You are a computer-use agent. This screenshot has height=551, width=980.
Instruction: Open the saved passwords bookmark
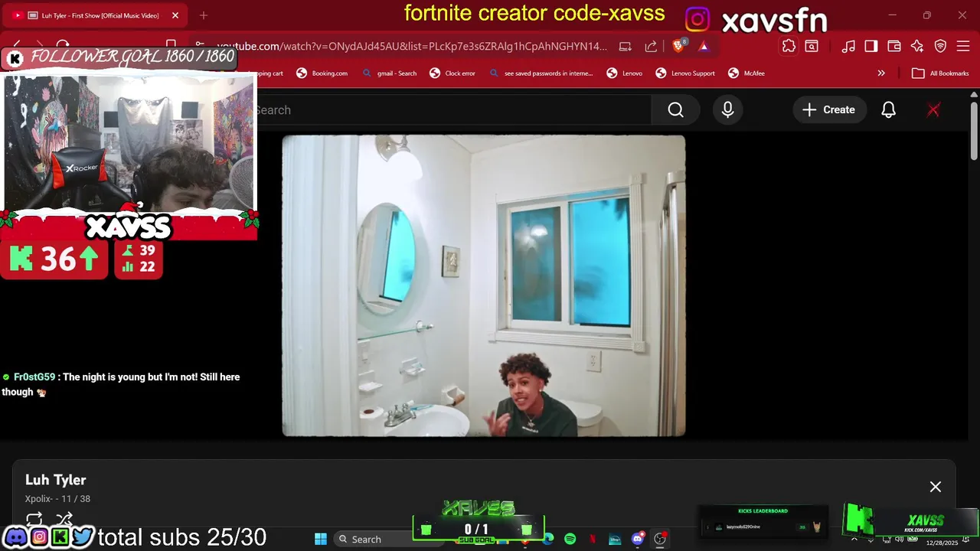click(541, 73)
